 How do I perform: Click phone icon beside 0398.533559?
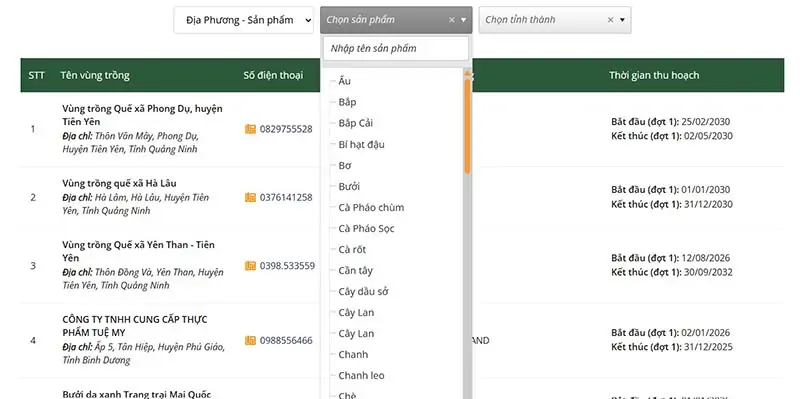[250, 266]
